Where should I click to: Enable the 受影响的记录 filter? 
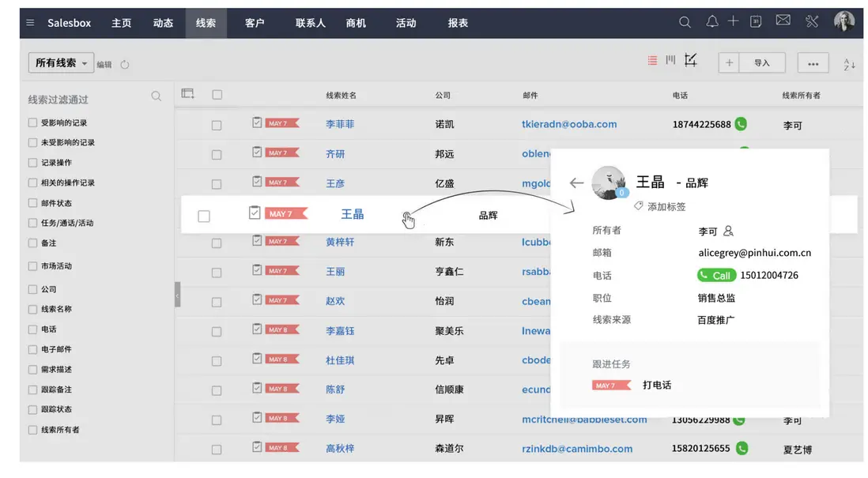(32, 122)
